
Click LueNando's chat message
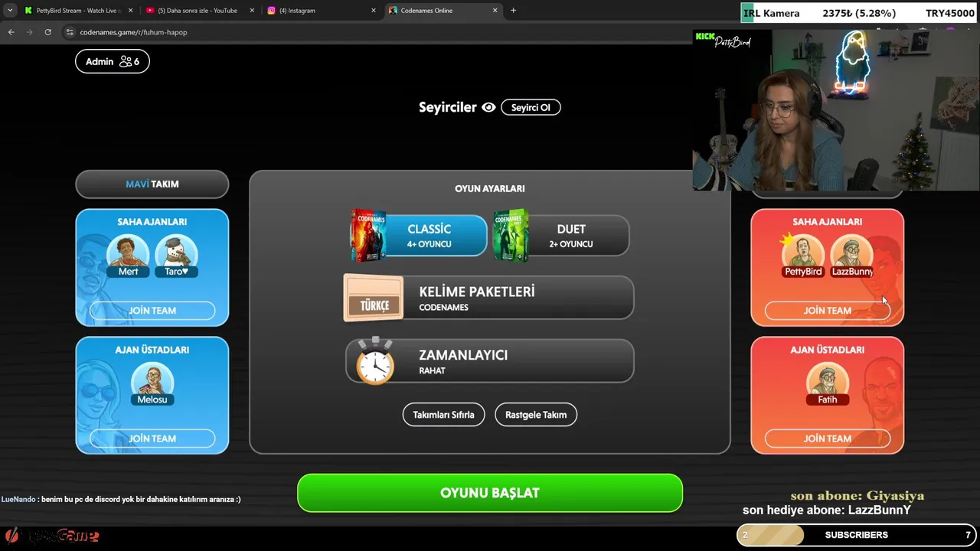click(x=121, y=499)
